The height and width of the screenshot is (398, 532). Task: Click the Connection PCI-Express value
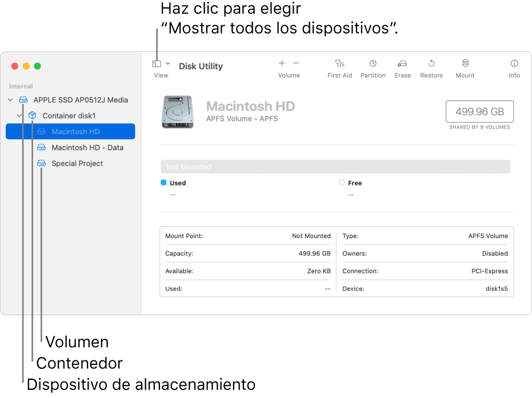click(x=489, y=271)
